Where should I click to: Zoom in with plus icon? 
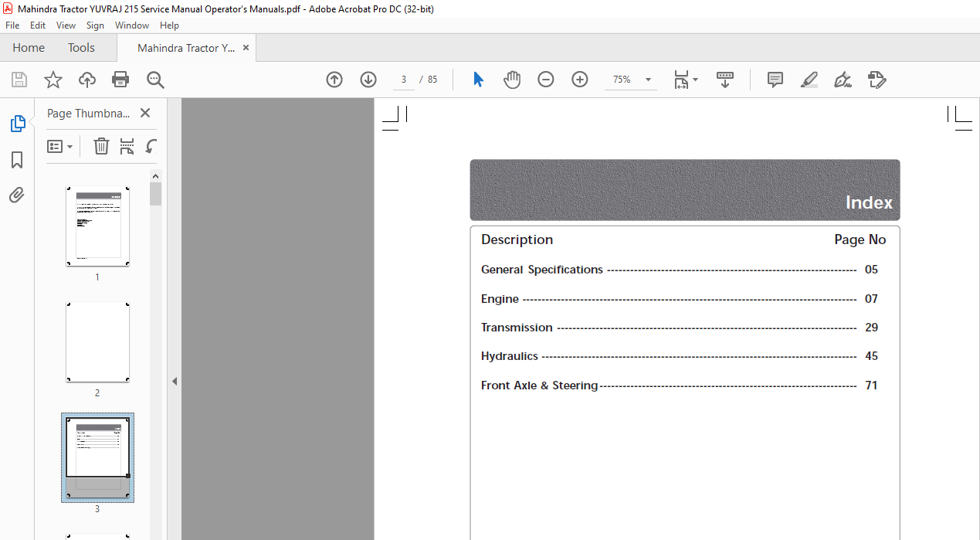click(x=580, y=80)
